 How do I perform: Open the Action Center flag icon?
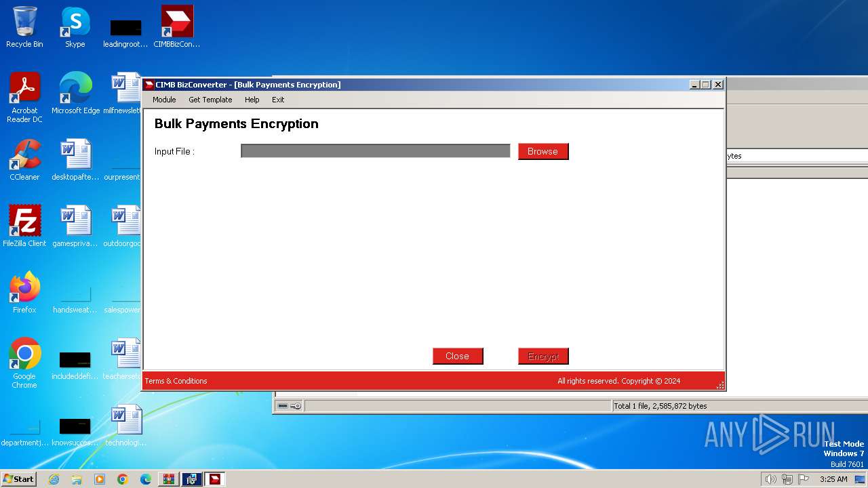click(804, 479)
